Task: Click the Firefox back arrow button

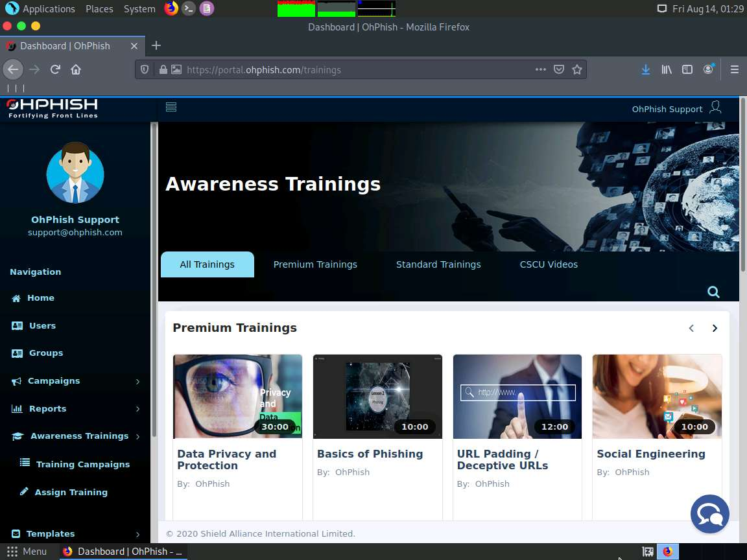Action: (14, 69)
